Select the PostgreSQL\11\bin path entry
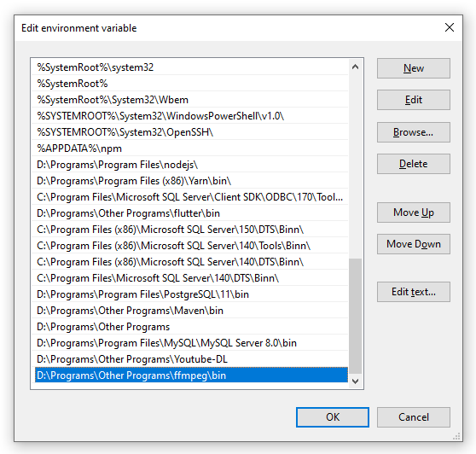Viewport: 476px width, 454px height. tap(190, 294)
